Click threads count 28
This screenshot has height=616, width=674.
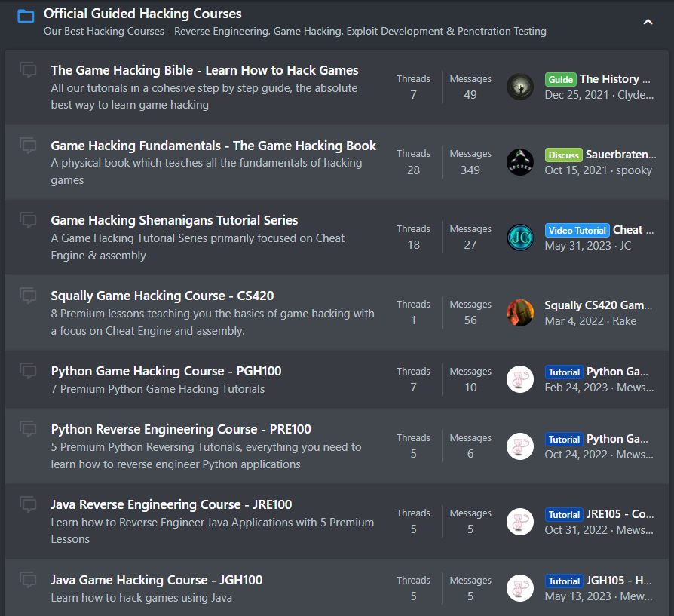413,170
